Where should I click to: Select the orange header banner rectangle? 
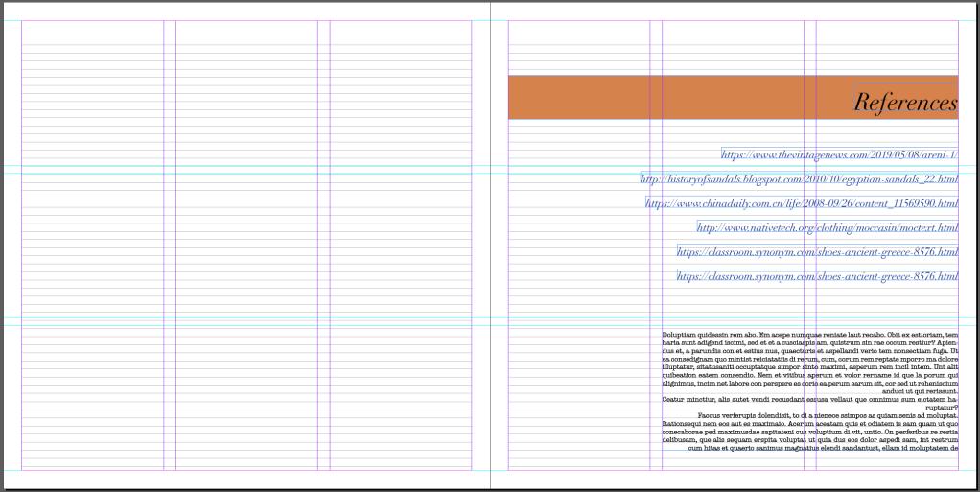[671, 97]
